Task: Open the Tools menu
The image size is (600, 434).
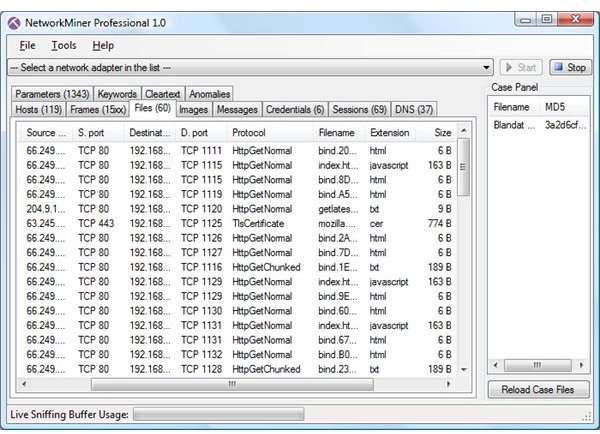Action: coord(64,46)
